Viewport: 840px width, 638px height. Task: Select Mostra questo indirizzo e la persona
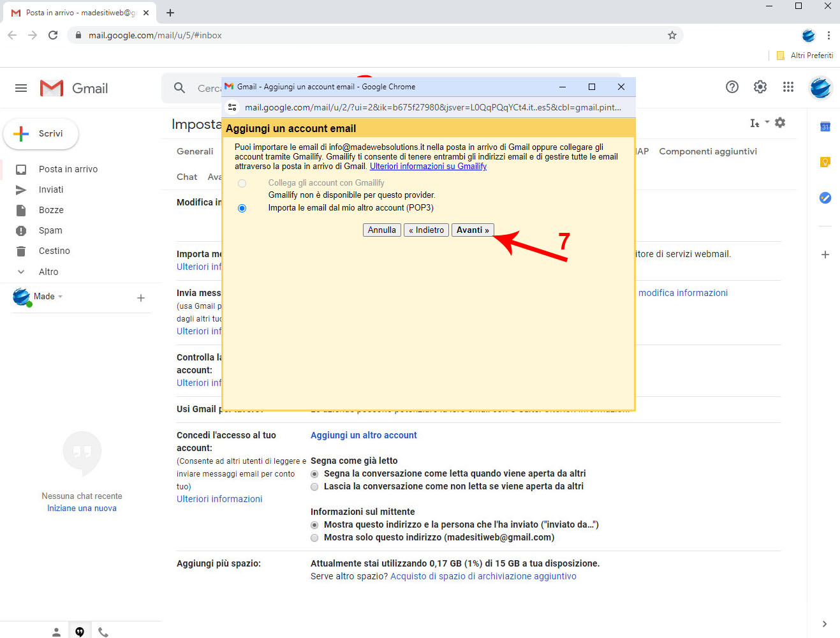tap(314, 525)
